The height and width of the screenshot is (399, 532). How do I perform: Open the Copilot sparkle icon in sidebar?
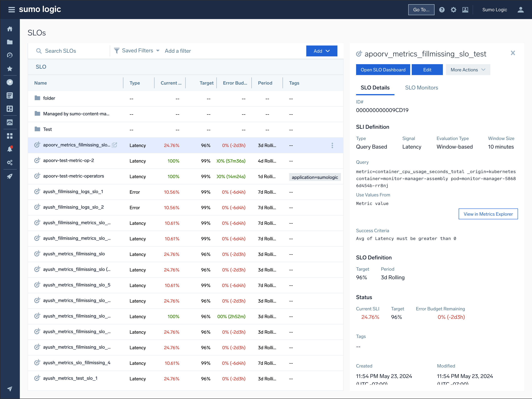(x=10, y=82)
